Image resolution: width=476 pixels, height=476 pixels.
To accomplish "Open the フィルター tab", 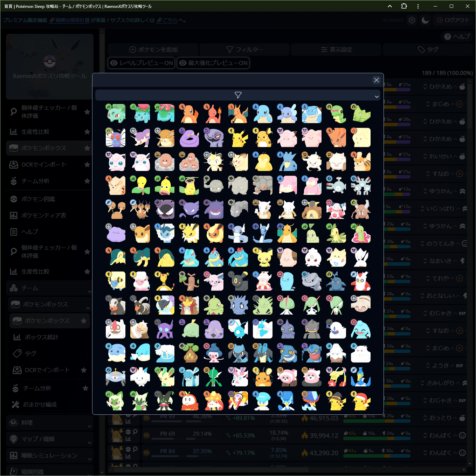I will [244, 50].
